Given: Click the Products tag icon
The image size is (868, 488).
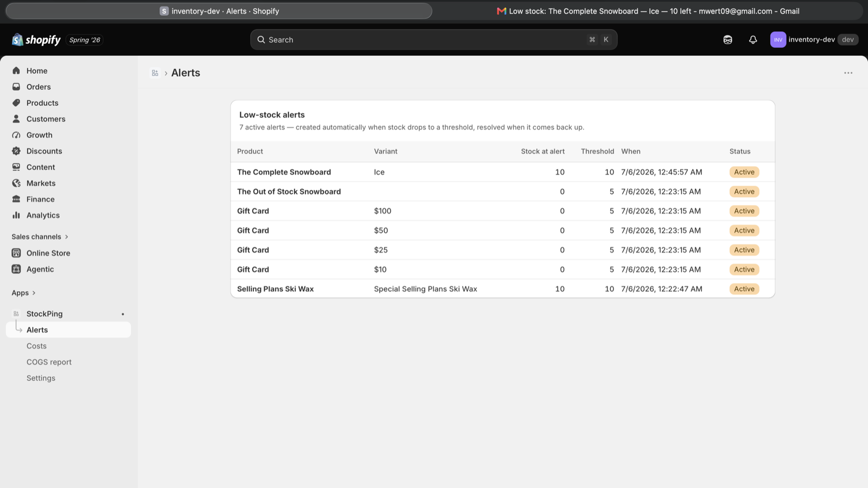Looking at the screenshot, I should click(x=16, y=103).
